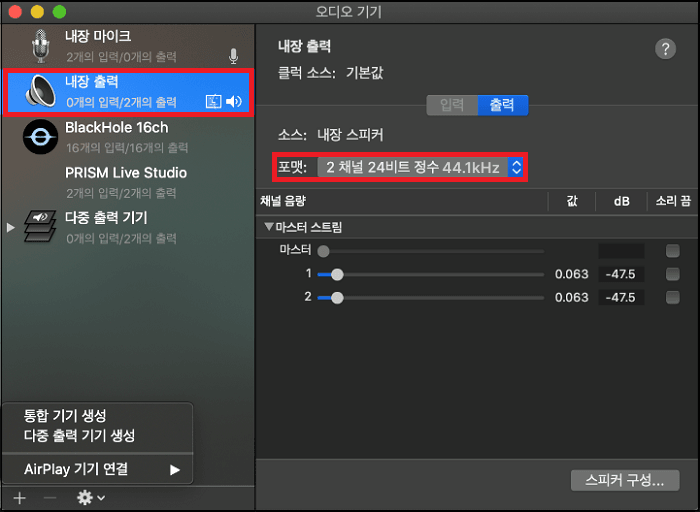Click the 소리 끔 column header

pos(673,201)
